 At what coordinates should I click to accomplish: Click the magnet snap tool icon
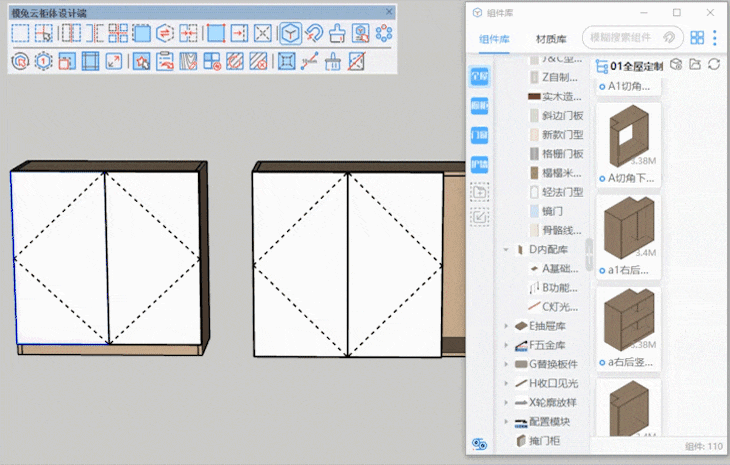(313, 33)
